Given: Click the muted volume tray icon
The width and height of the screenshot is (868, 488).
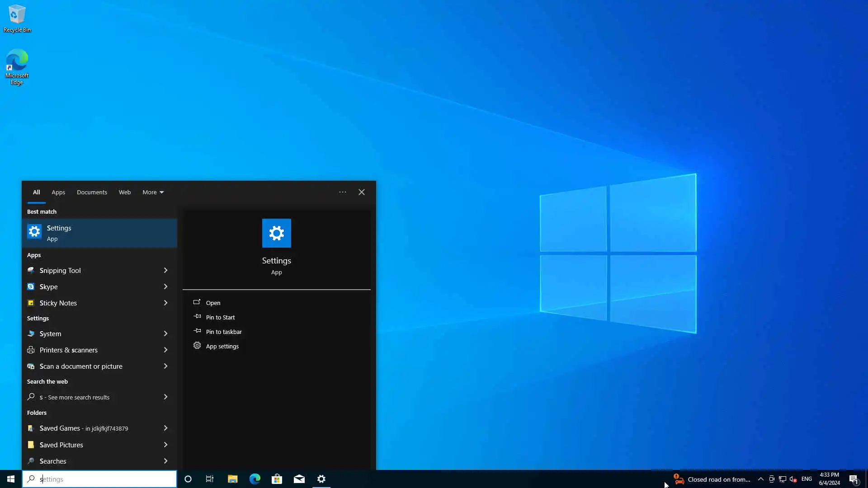Looking at the screenshot, I should point(793,479).
